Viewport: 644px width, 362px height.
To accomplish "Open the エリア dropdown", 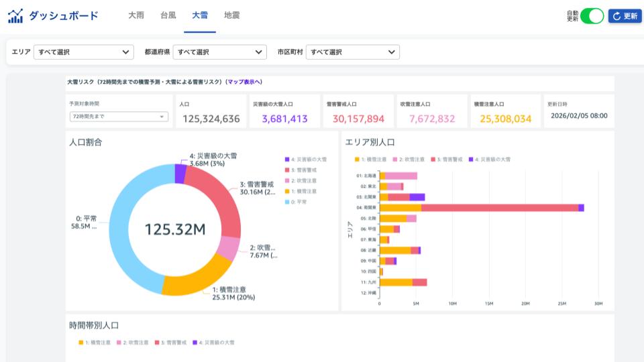I will [x=84, y=52].
